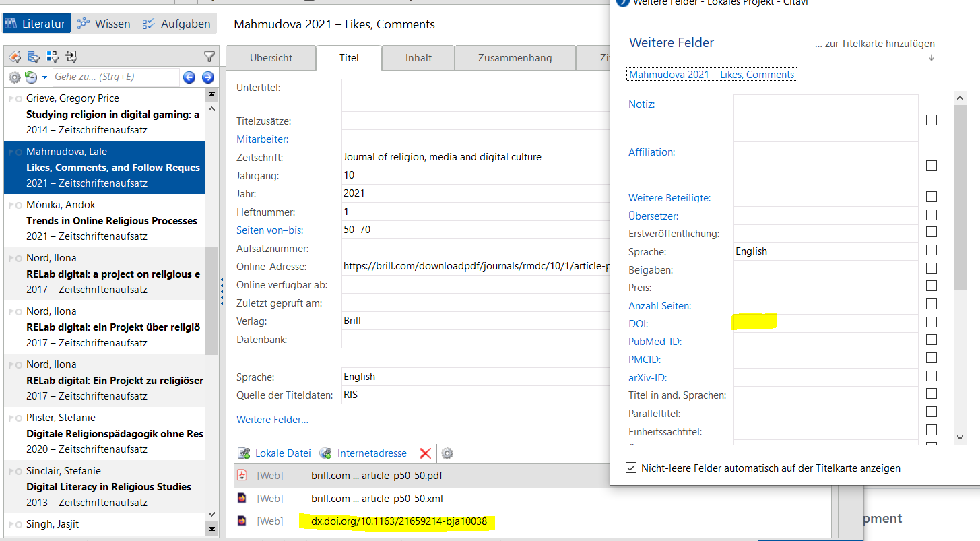Viewport: 980px width, 541px height.
Task: Delete selected location with red X
Action: [425, 453]
